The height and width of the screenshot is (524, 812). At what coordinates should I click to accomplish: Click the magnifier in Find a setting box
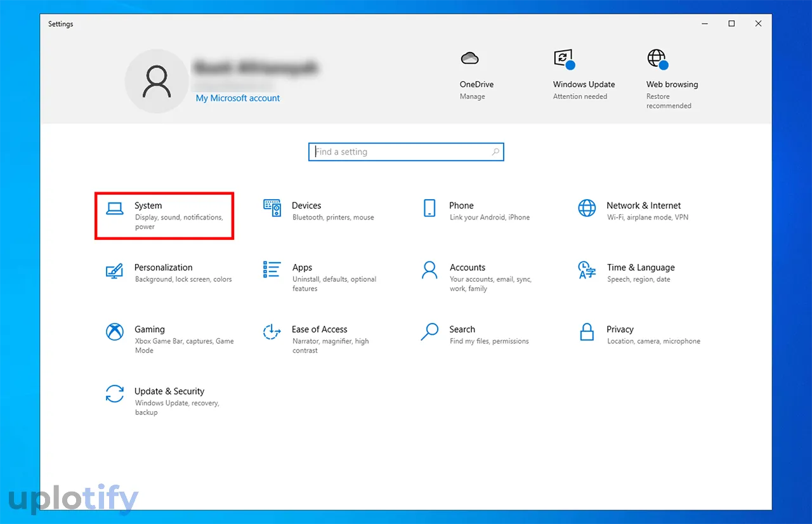click(x=495, y=152)
